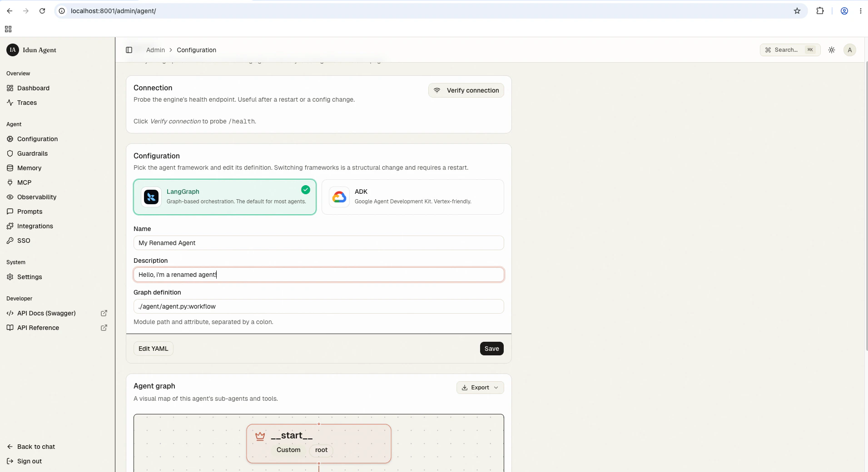This screenshot has width=868, height=472.
Task: Click the LangGraph logo icon
Action: (151, 197)
